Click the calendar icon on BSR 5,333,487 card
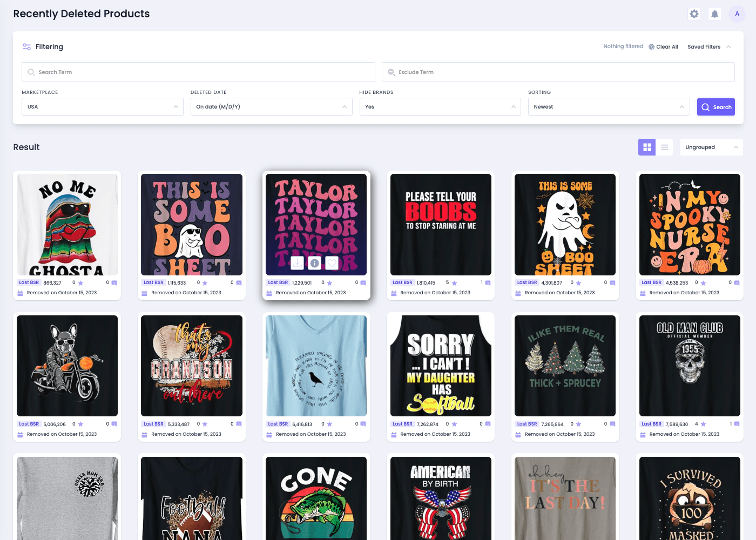 coord(144,435)
